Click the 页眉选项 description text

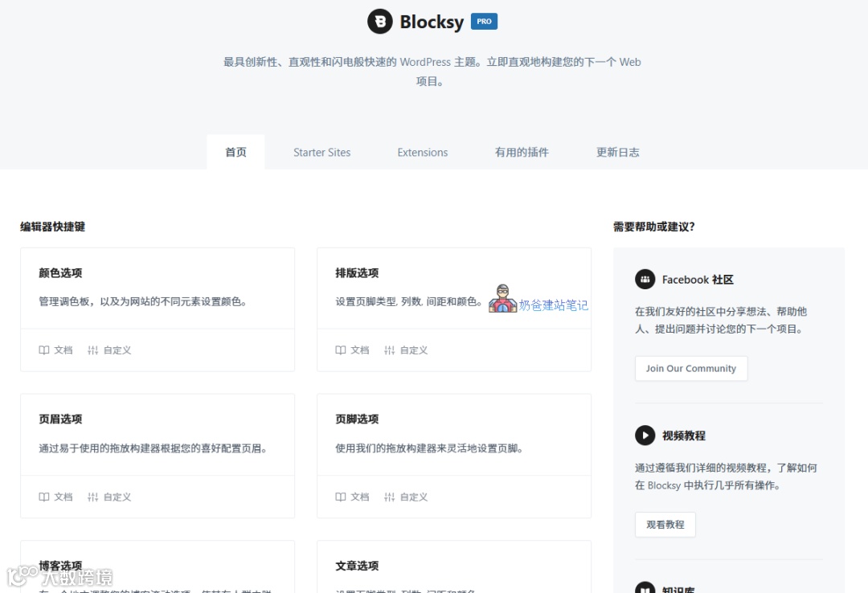pyautogui.click(x=153, y=448)
